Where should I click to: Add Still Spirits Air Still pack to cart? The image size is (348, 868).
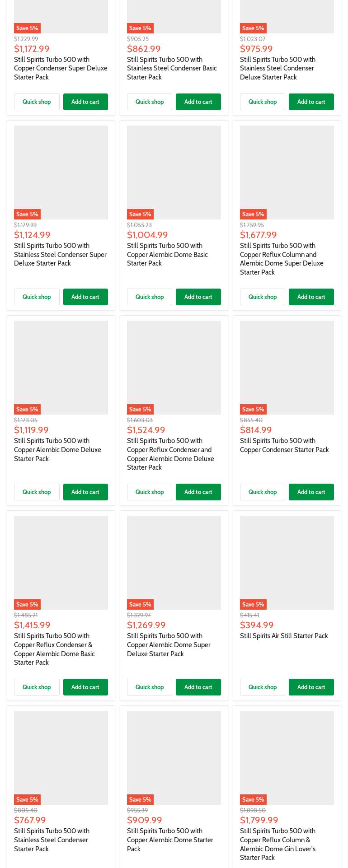click(x=311, y=687)
